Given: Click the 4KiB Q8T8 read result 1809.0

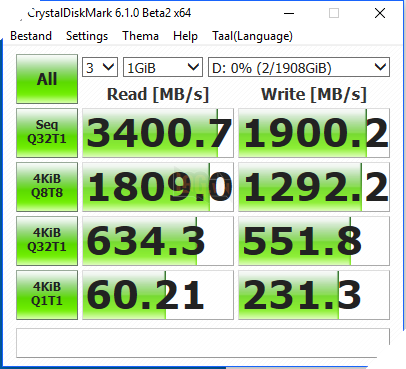Looking at the screenshot, I should pyautogui.click(x=158, y=187).
